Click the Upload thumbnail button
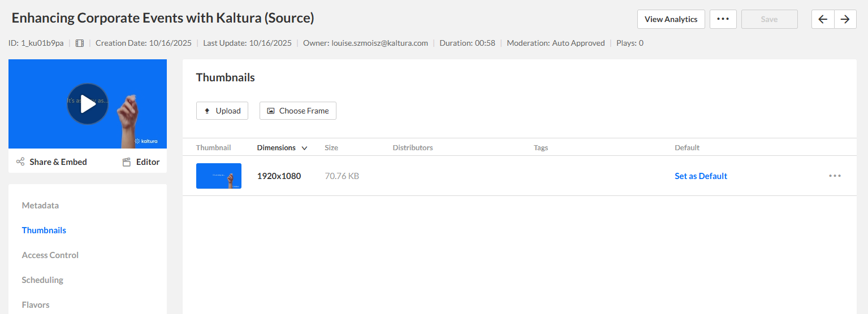Image resolution: width=868 pixels, height=314 pixels. [222, 111]
